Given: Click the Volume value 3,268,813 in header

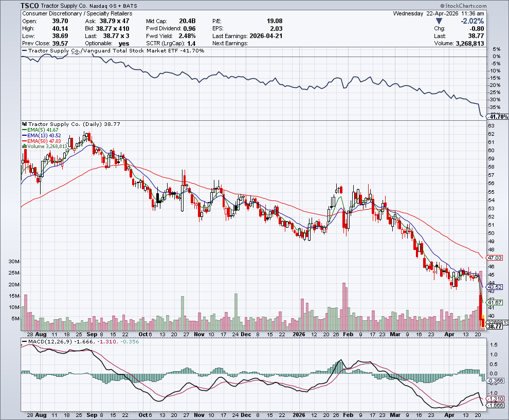Looking at the screenshot, I should point(470,44).
